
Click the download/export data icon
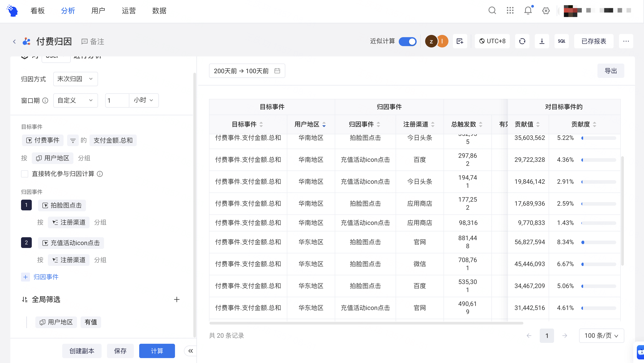(542, 41)
